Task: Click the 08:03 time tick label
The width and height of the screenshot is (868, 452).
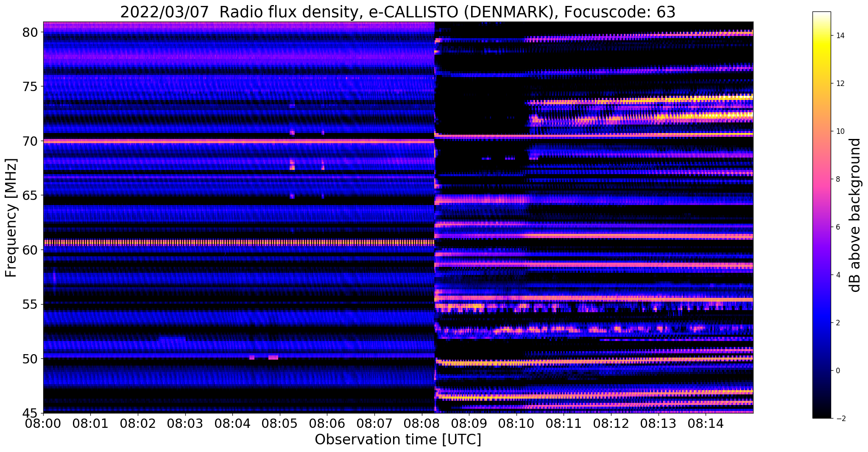Action: click(x=185, y=423)
